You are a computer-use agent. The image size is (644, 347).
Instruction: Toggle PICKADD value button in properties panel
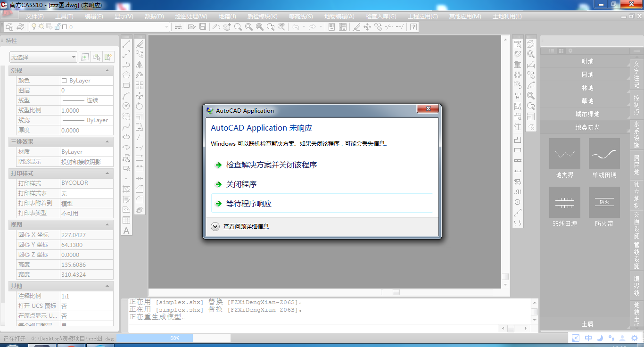(x=84, y=57)
